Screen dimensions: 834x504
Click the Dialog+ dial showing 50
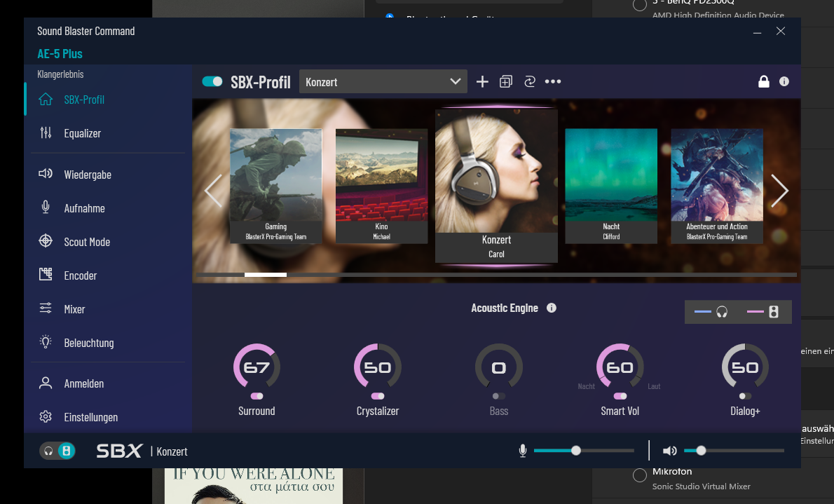(745, 367)
